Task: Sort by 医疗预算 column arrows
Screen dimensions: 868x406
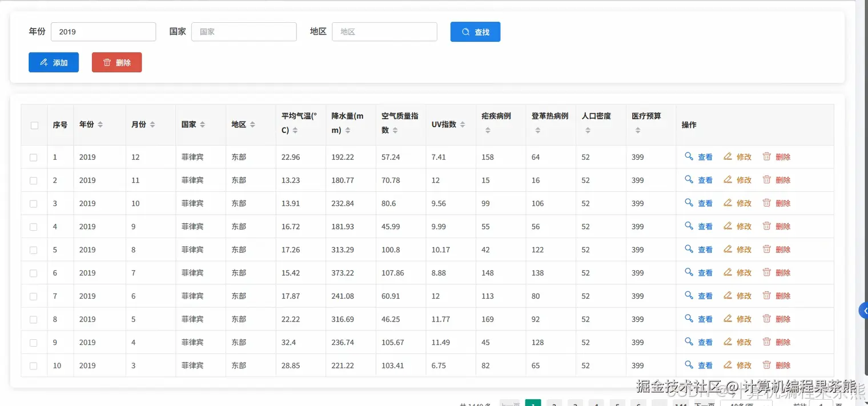Action: pos(638,130)
